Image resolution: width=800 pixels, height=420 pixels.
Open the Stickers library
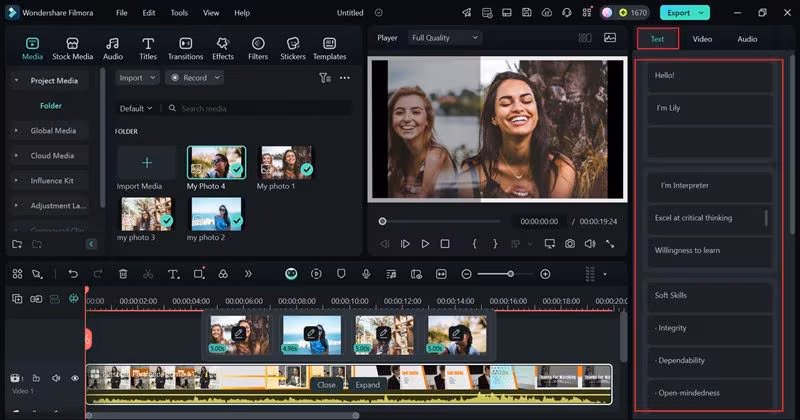click(x=293, y=49)
